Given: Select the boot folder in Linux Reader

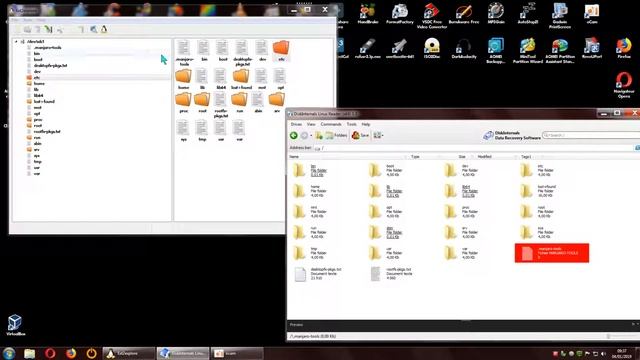Looking at the screenshot, I should click(385, 170).
